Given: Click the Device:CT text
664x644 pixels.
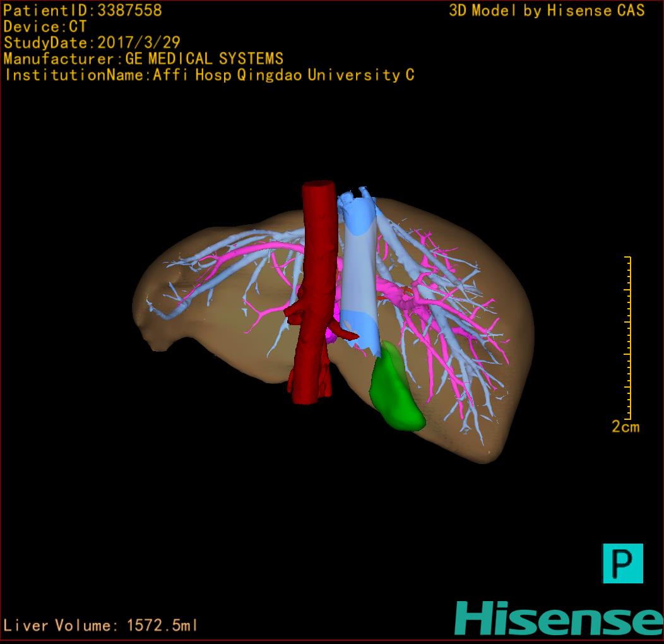Looking at the screenshot, I should click(45, 27).
